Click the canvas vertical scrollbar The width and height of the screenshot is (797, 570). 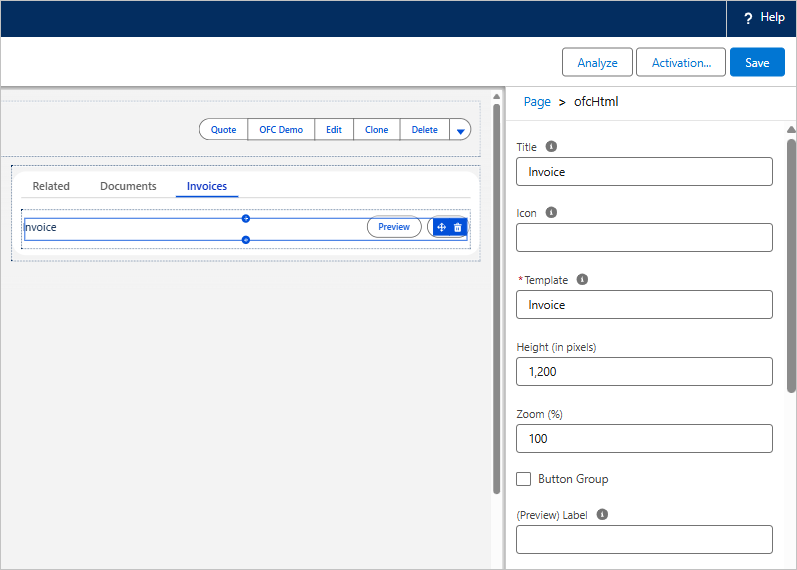(497, 299)
